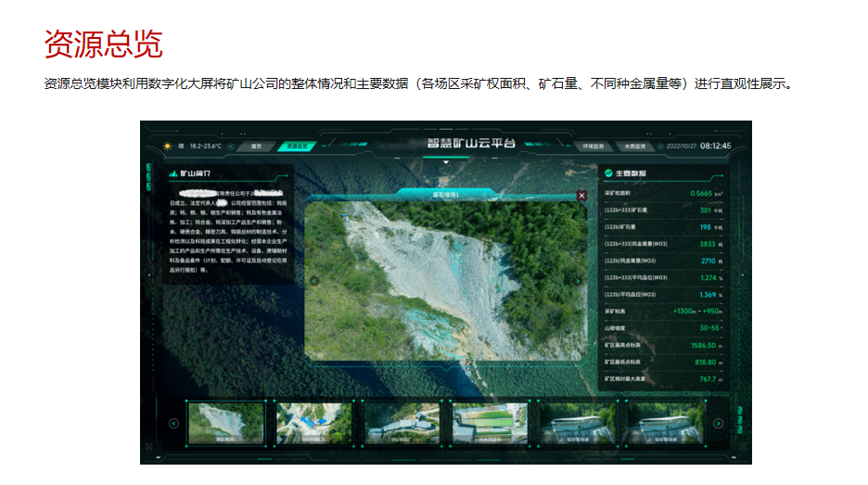
Task: Show next image in the popup viewer
Action: pyautogui.click(x=574, y=280)
